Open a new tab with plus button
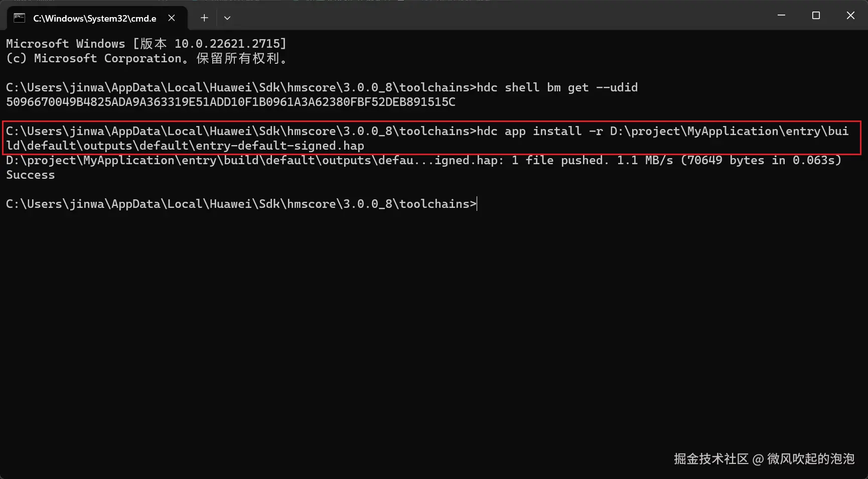The image size is (868, 479). pyautogui.click(x=204, y=18)
